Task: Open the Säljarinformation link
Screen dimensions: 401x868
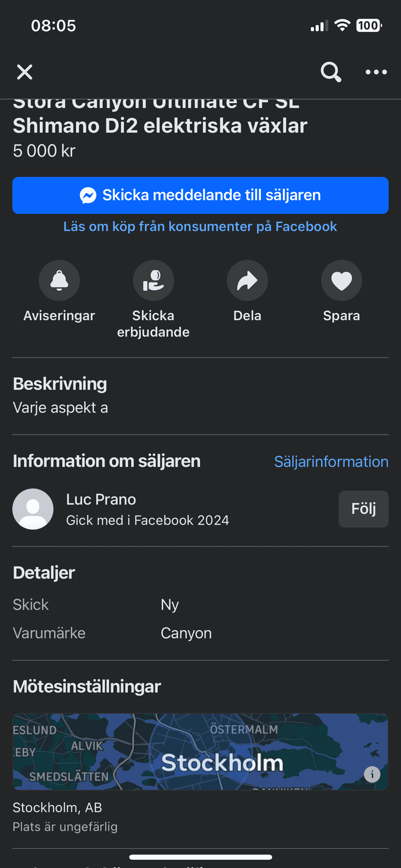Action: (x=331, y=462)
